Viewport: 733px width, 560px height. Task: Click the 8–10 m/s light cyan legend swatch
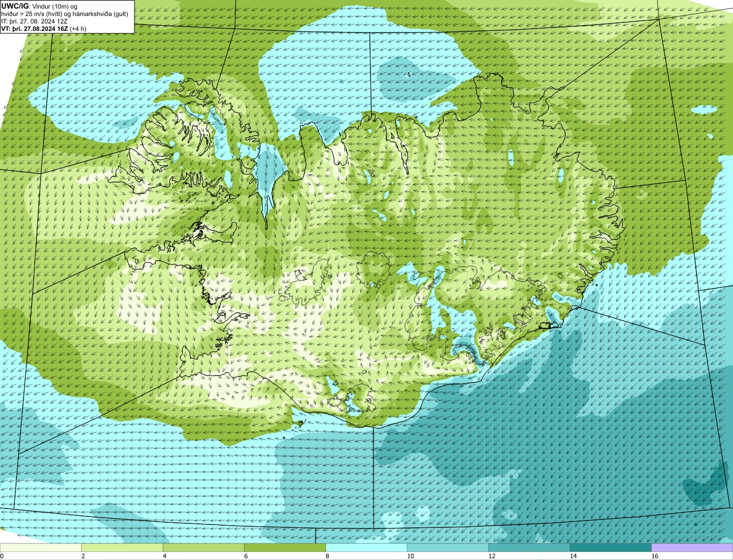pyautogui.click(x=366, y=548)
